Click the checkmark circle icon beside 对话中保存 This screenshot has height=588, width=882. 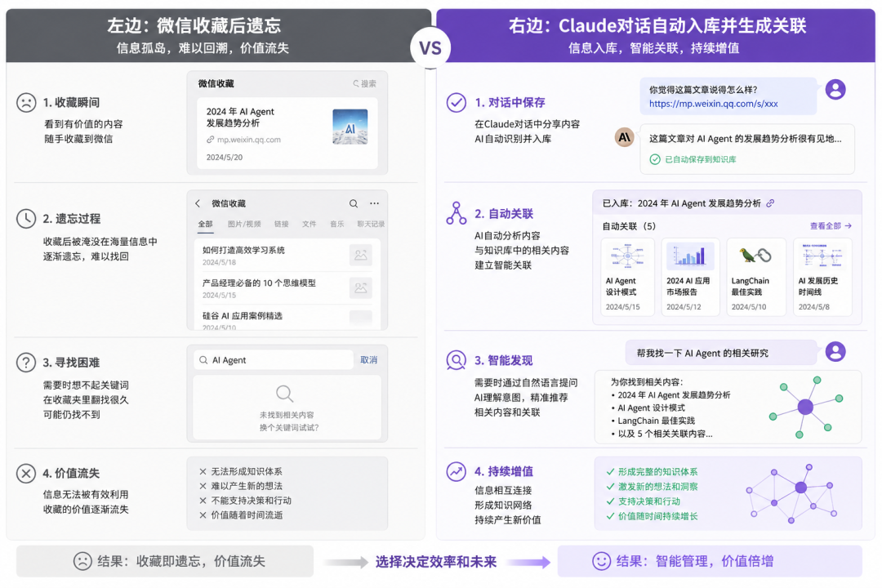pyautogui.click(x=457, y=102)
